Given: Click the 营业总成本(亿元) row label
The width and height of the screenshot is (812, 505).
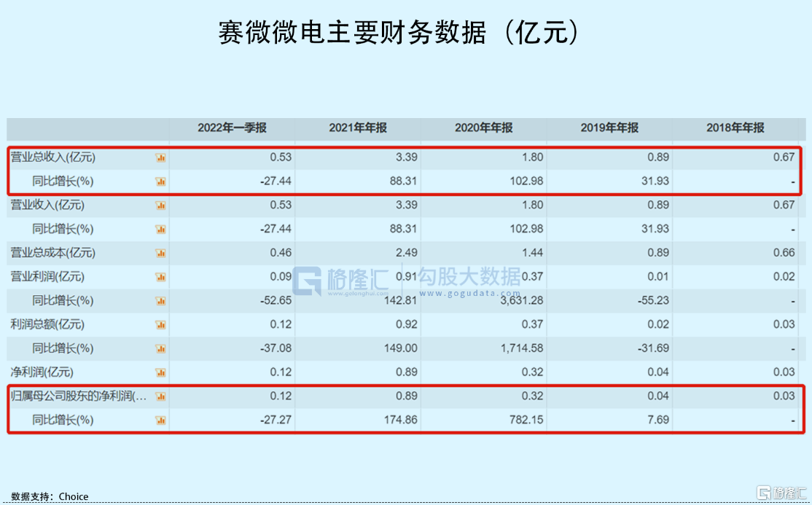Looking at the screenshot, I should pyautogui.click(x=52, y=253).
